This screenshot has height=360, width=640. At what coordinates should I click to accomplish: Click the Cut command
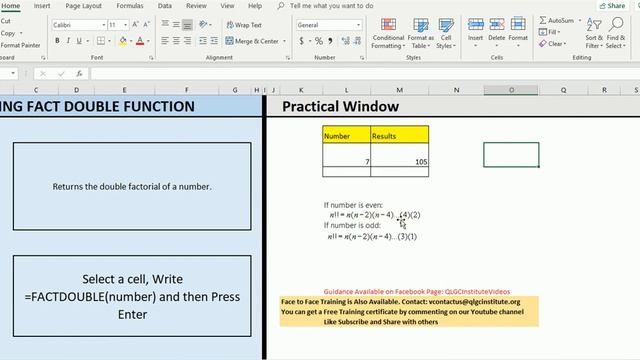(6, 21)
